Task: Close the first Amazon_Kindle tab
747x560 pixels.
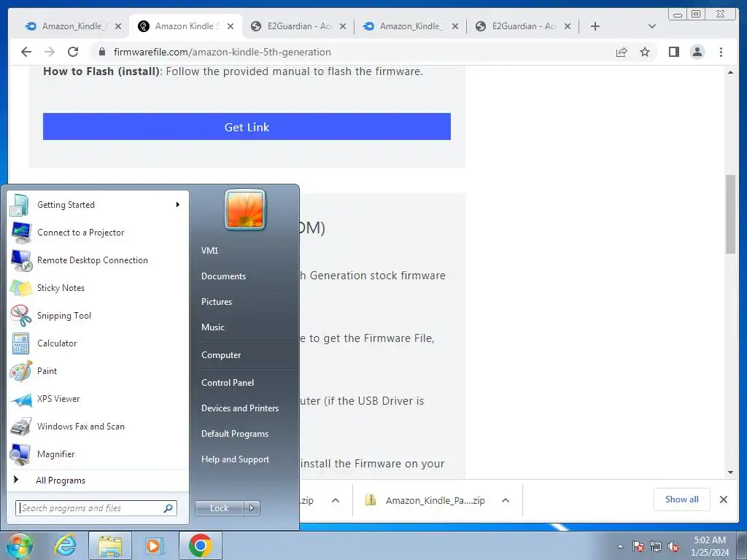Action: [118, 26]
